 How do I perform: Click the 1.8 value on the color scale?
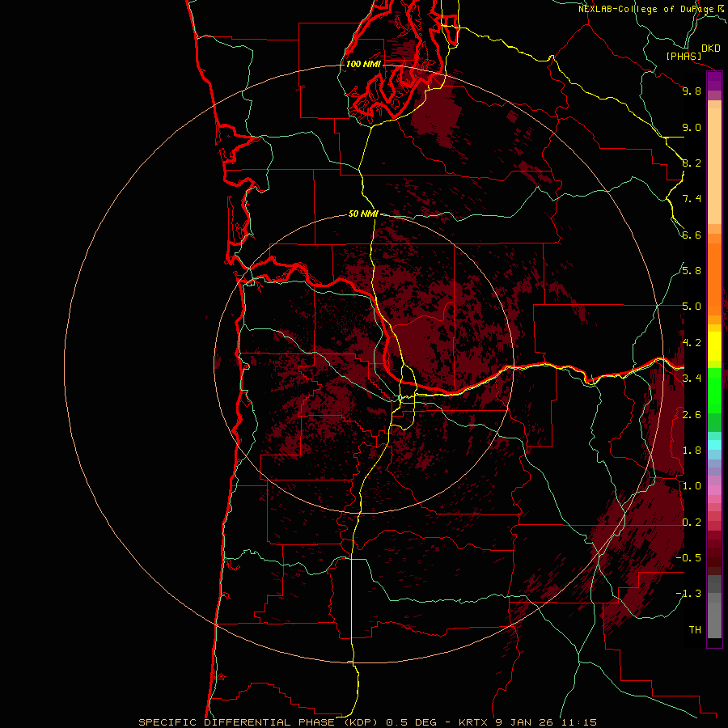coord(692,451)
